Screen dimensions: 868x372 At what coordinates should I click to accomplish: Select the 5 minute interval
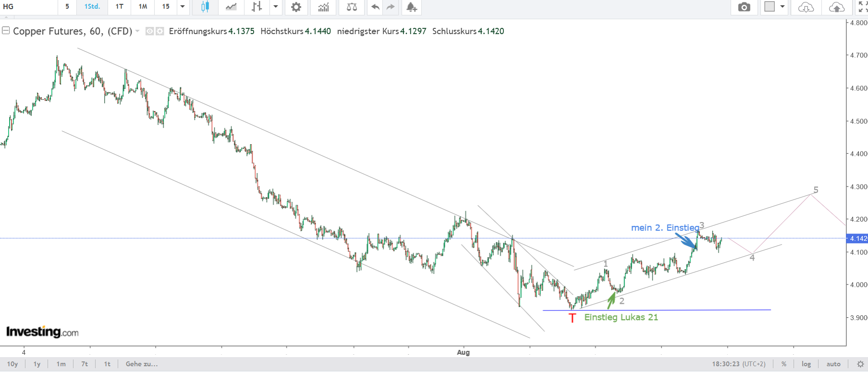67,7
